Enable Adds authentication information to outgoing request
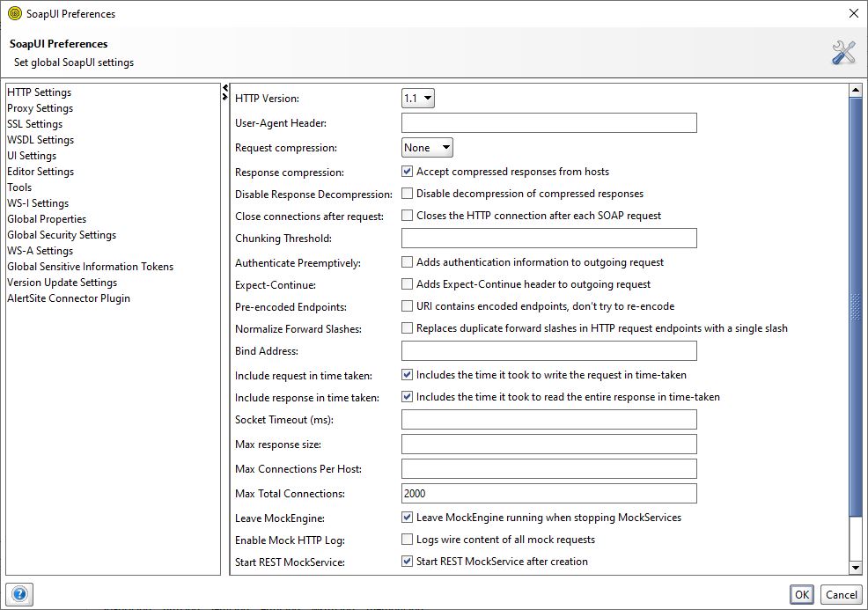The image size is (868, 610). (407, 261)
